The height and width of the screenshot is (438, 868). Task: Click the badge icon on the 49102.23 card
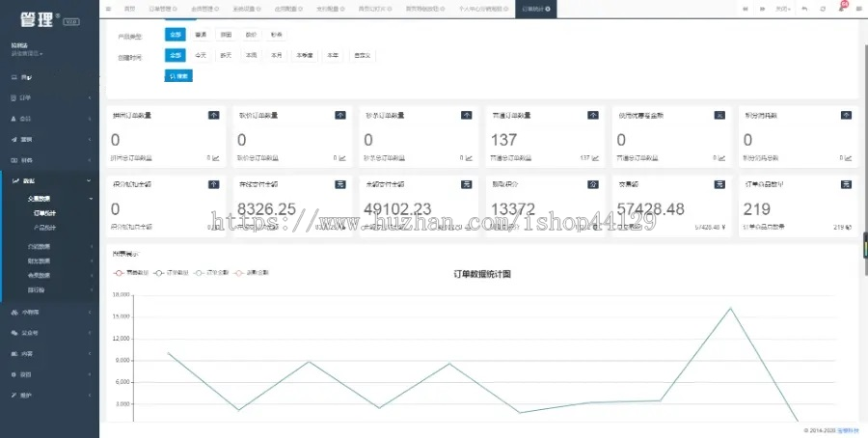click(x=466, y=184)
